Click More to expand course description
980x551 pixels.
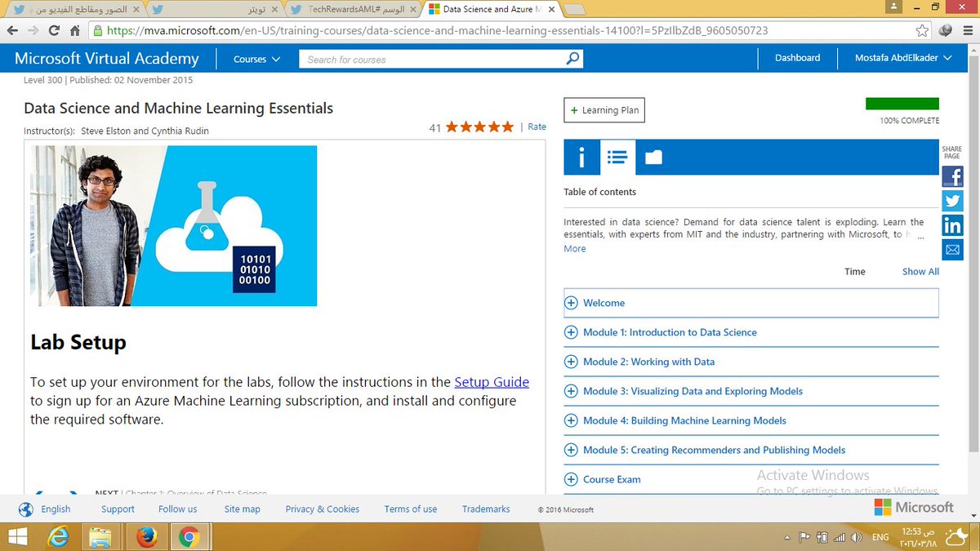pyautogui.click(x=575, y=249)
